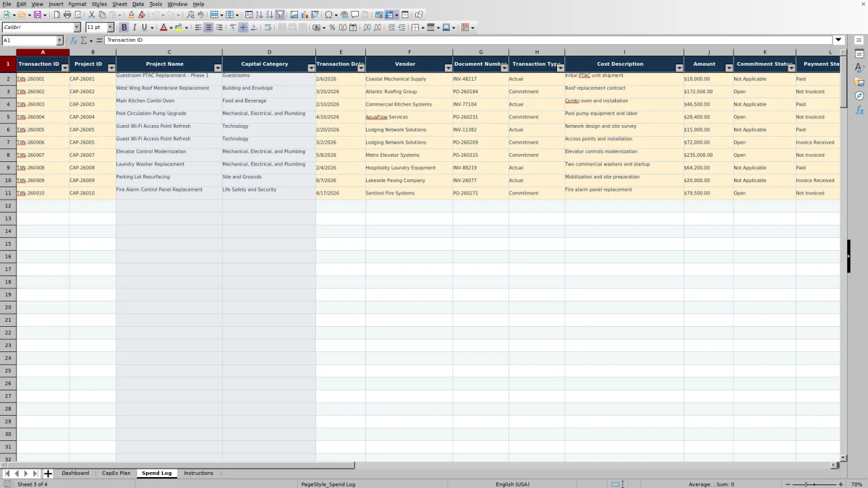
Task: Click the Sort Descending icon
Action: click(269, 14)
